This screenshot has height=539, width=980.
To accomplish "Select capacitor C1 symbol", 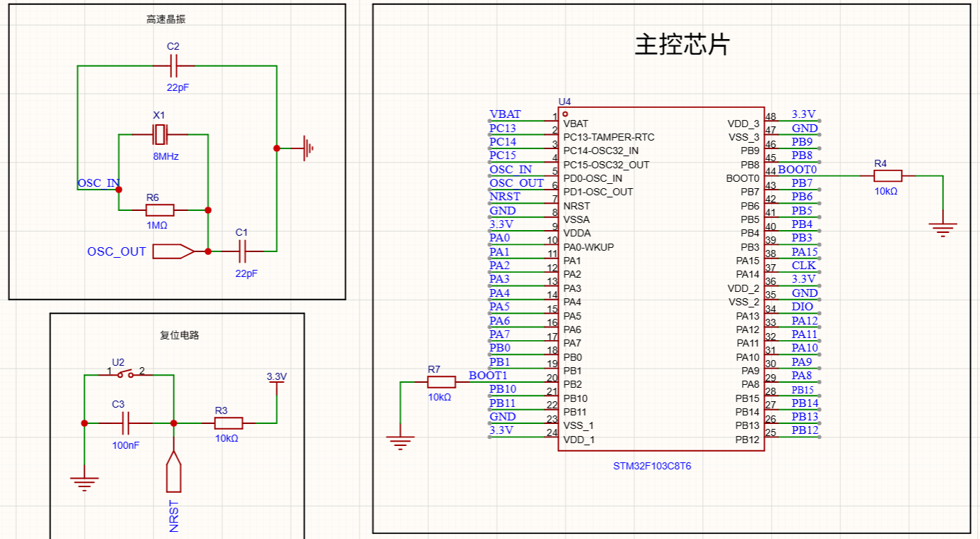I will (242, 251).
